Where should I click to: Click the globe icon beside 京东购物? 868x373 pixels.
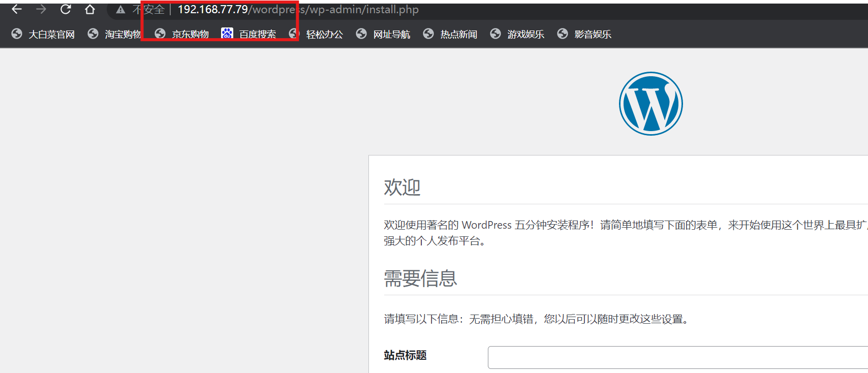click(x=160, y=34)
